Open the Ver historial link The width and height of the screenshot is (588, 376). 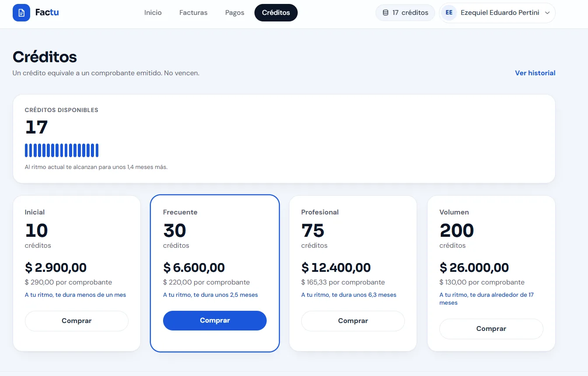(535, 73)
